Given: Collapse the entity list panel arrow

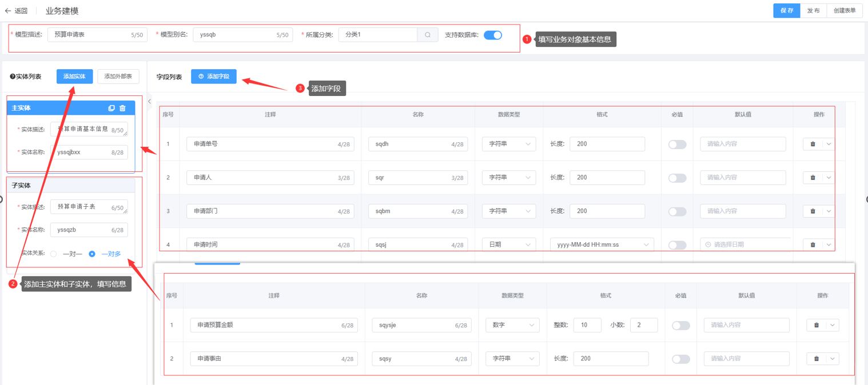Looking at the screenshot, I should pyautogui.click(x=150, y=102).
